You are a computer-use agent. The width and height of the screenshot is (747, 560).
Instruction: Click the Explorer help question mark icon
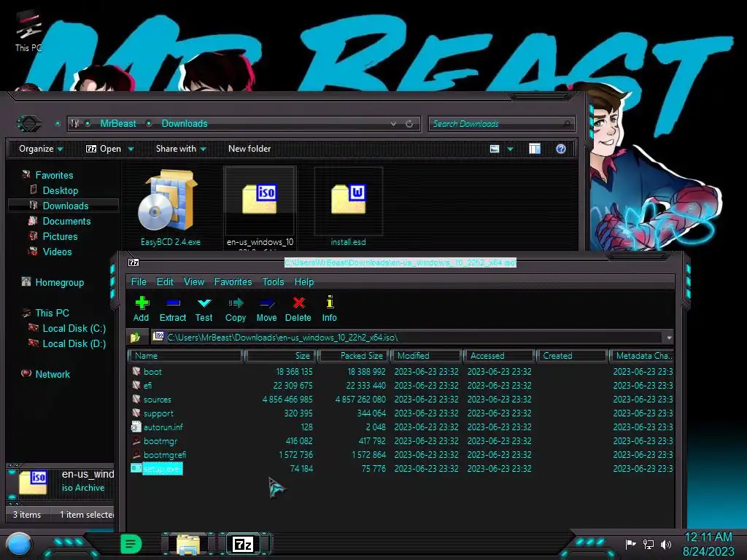[561, 149]
